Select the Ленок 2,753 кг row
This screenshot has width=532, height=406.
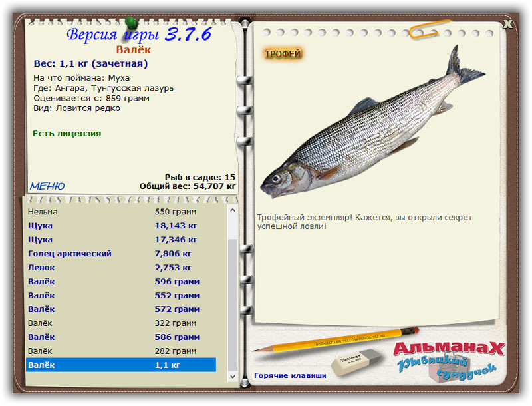[x=121, y=267]
